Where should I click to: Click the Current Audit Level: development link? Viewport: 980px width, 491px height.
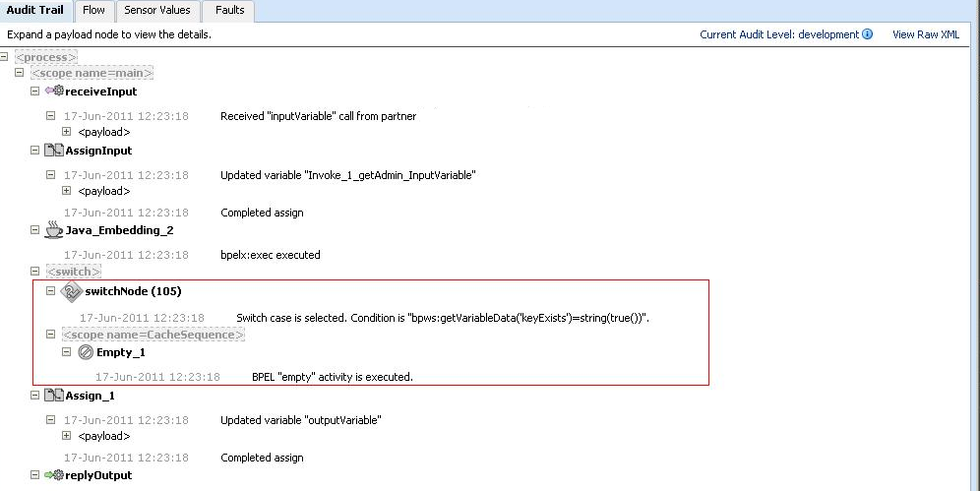778,34
